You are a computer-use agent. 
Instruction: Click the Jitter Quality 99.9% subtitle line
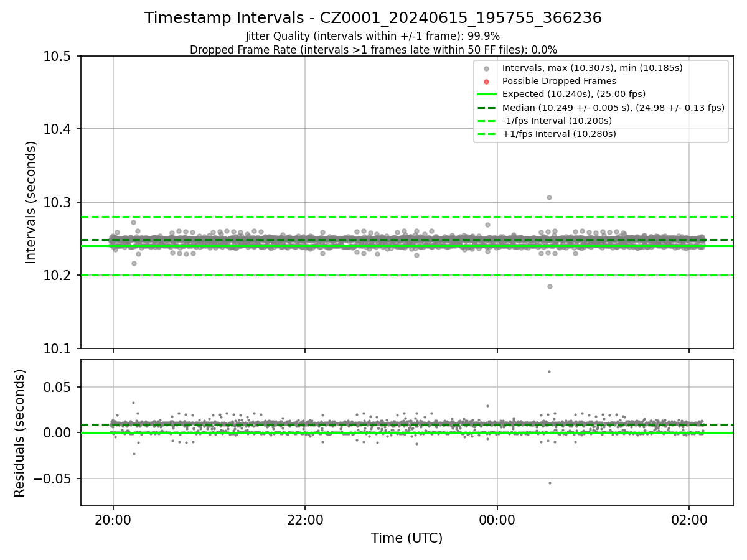pyautogui.click(x=373, y=36)
